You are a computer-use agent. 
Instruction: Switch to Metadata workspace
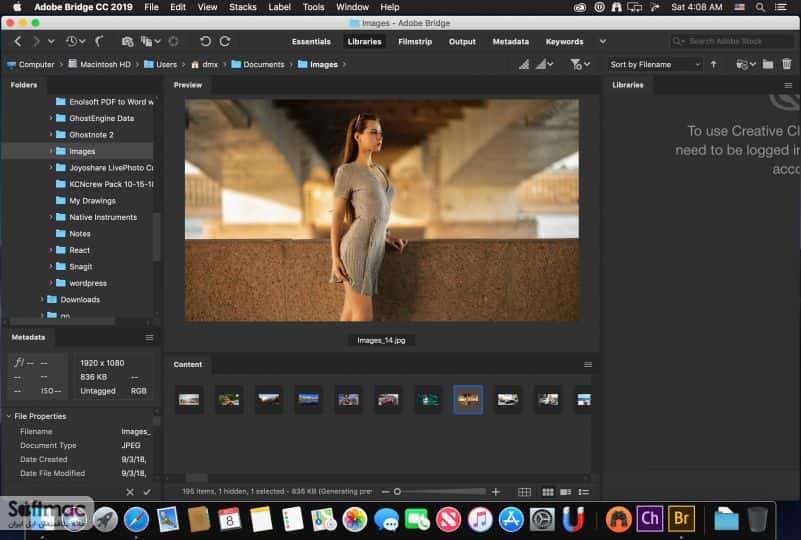[510, 41]
